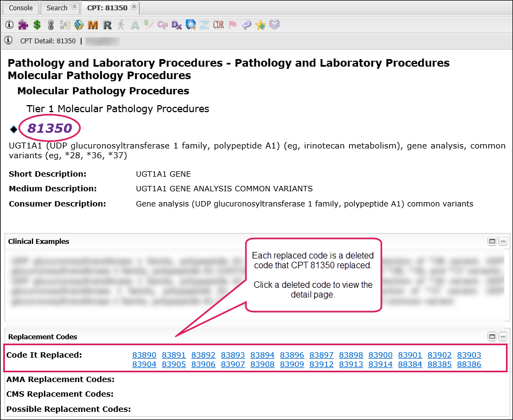Open replaced code 83890 link
Image resolution: width=513 pixels, height=420 pixels.
pyautogui.click(x=144, y=356)
